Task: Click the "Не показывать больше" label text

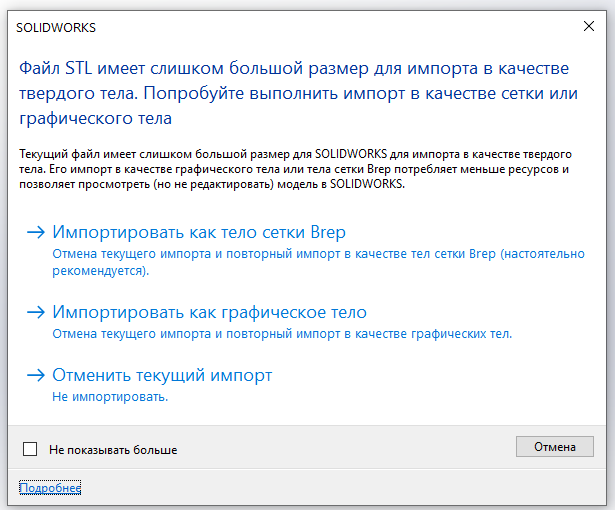Action: 113,450
